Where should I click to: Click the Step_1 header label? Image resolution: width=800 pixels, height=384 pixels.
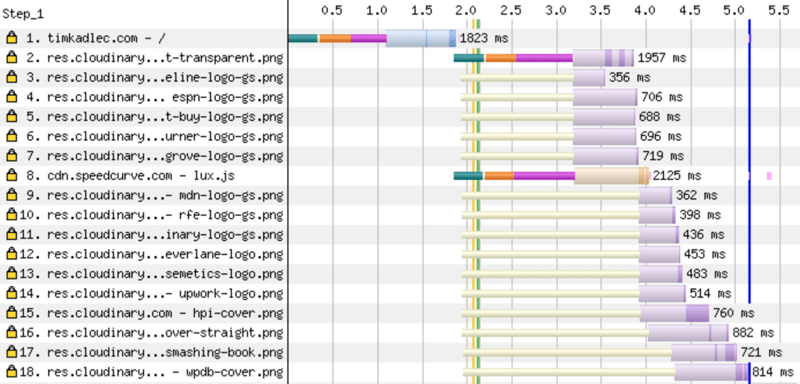coord(23,14)
